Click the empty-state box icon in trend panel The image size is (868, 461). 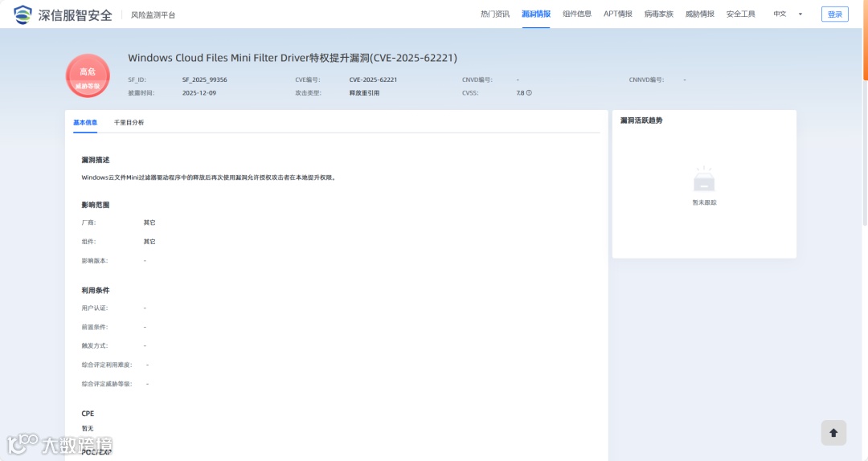point(704,179)
